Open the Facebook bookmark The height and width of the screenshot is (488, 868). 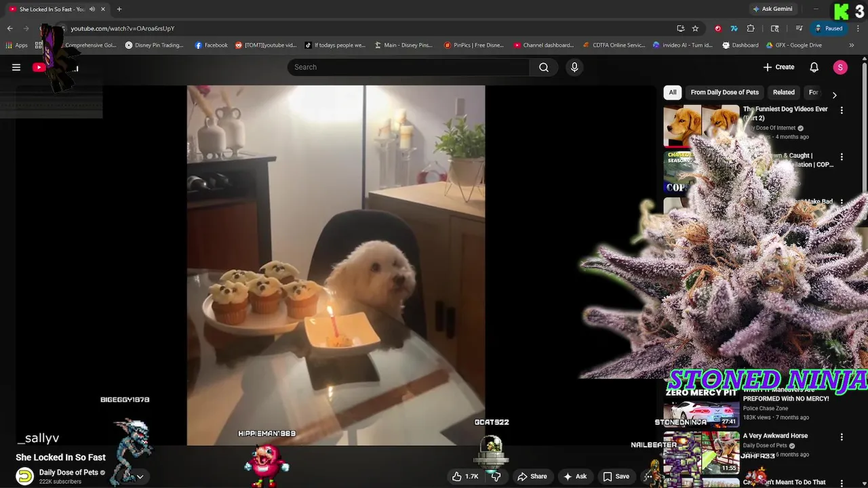(x=211, y=45)
